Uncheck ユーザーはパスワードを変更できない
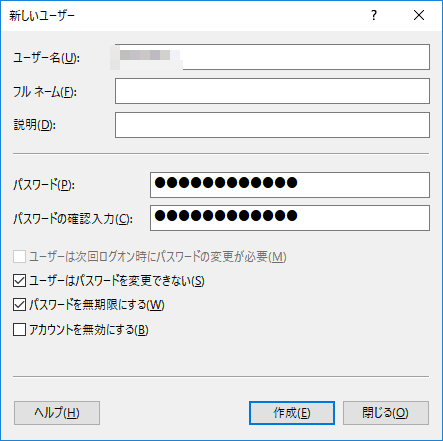Viewport: 443px width, 441px height. [x=19, y=281]
